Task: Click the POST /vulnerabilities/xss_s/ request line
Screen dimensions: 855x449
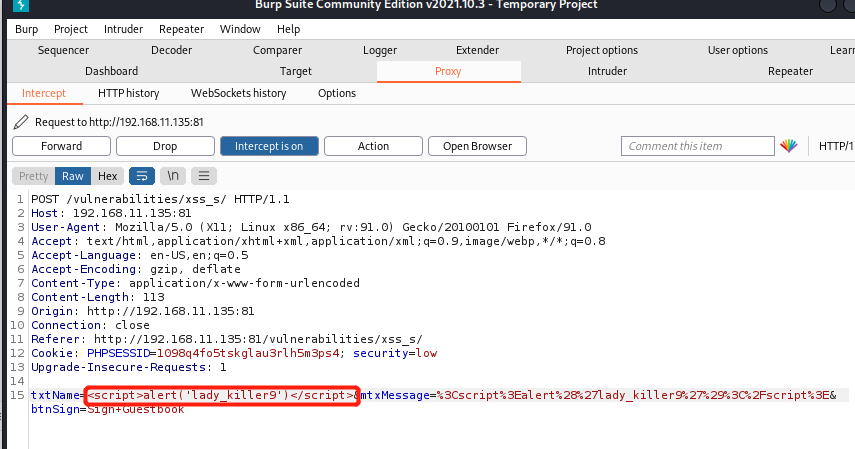Action: [160, 199]
